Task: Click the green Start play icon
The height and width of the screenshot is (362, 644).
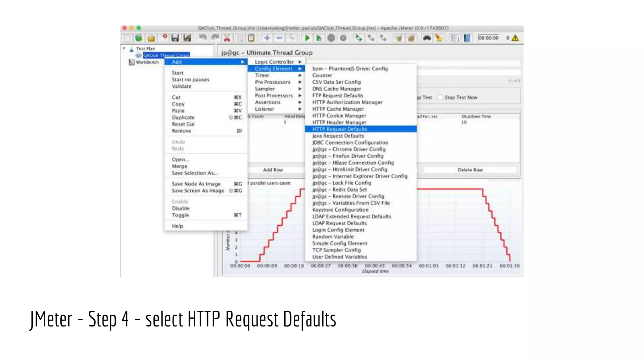Action: 307,38
